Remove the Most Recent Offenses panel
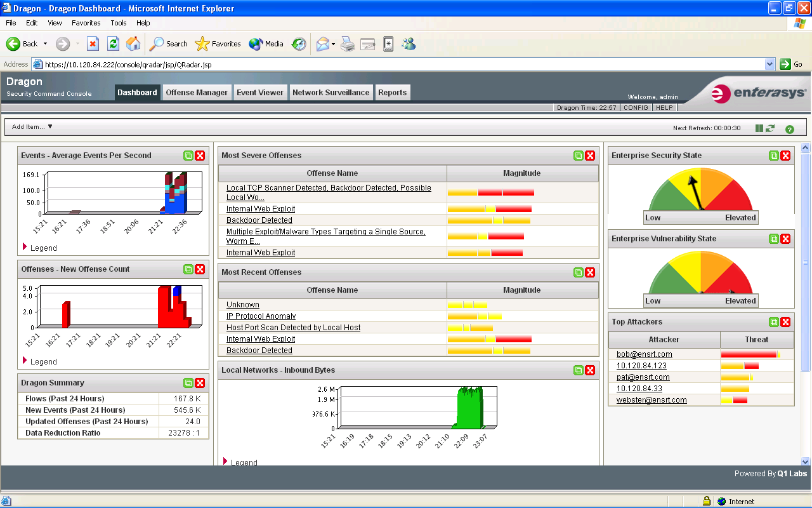Viewport: 812px width, 508px height. 590,272
